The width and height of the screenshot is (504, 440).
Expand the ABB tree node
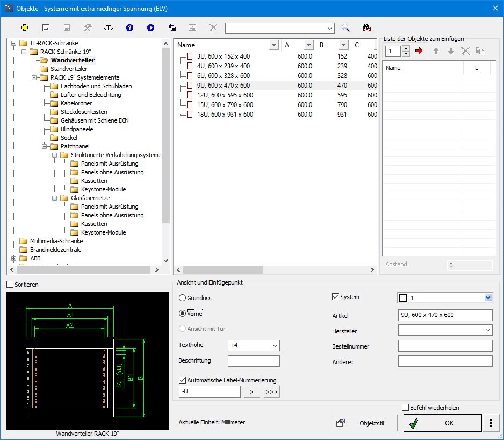click(13, 258)
